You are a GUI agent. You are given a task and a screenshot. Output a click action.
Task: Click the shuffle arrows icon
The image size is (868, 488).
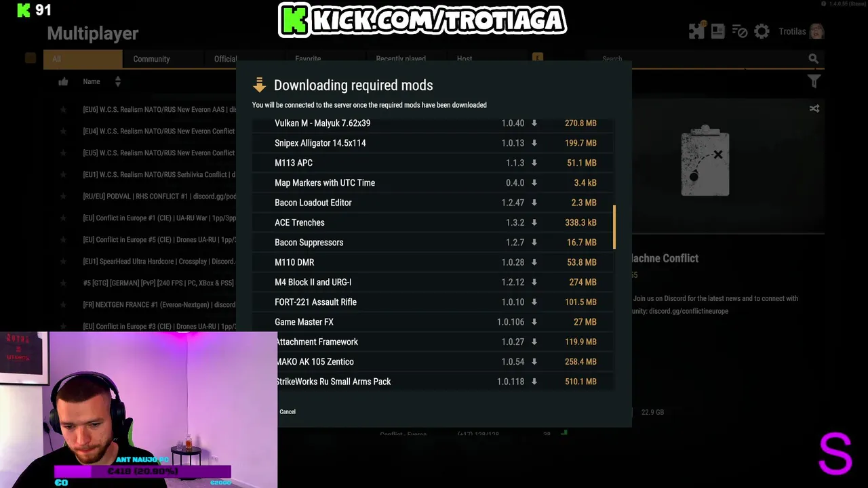[x=814, y=108]
